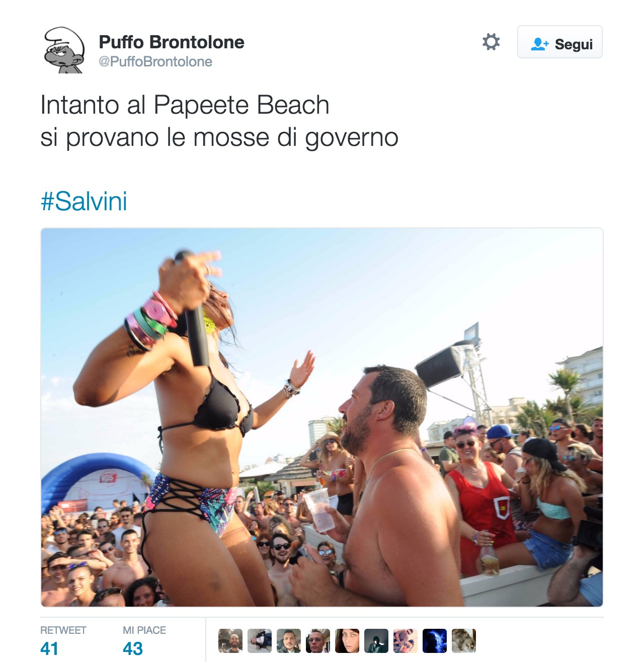Follow with the Segui button
The height and width of the screenshot is (662, 644).
pyautogui.click(x=560, y=42)
